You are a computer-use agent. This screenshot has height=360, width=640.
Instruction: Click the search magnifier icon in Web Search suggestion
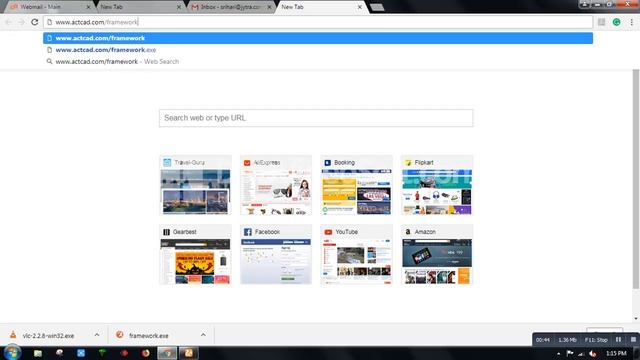coord(49,62)
